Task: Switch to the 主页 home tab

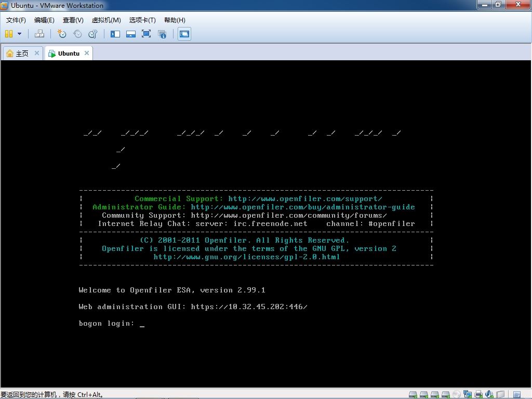Action: pos(22,54)
